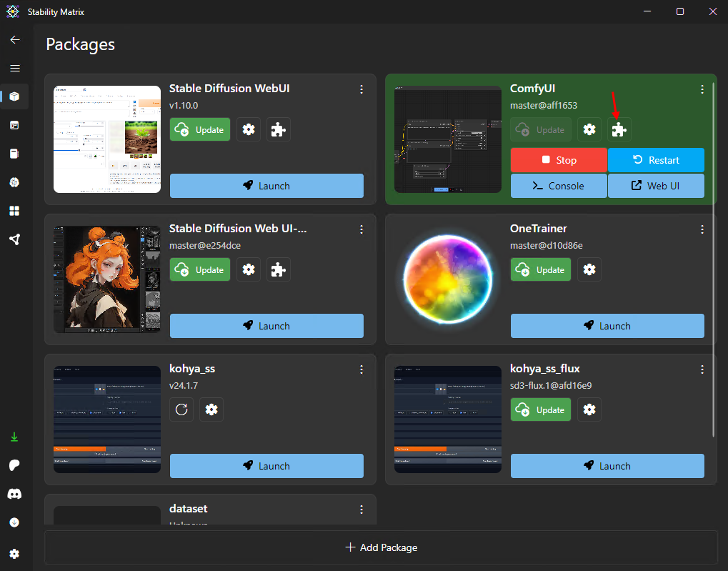This screenshot has height=571, width=728.
Task: Launch the master@e254dce package
Action: 266,326
